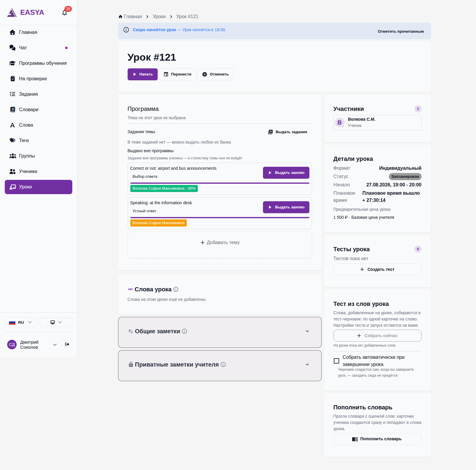Open Слова in the sidebar
476x470 pixels.
click(x=38, y=125)
